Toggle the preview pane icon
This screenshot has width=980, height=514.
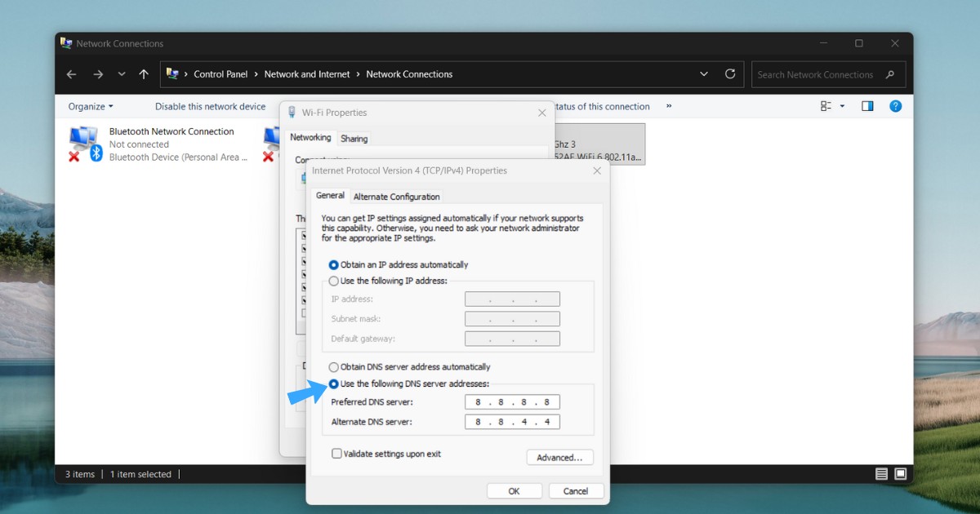pyautogui.click(x=867, y=106)
